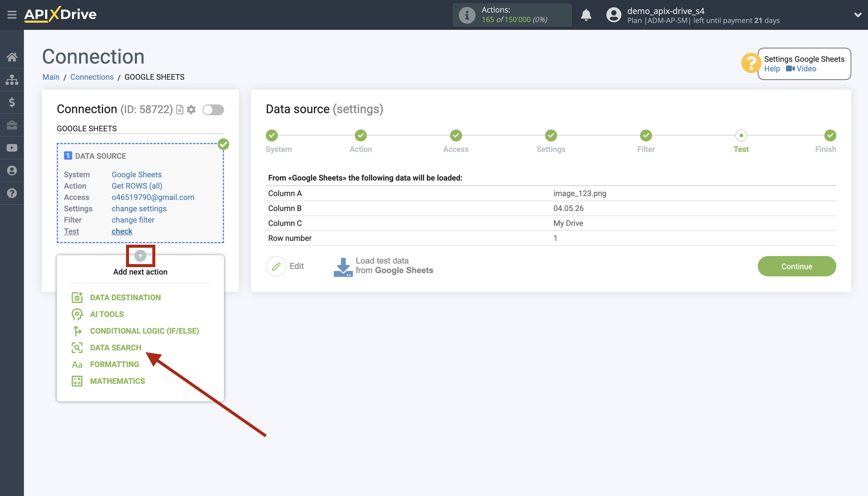Click the 04.05.26 value in Column B
Image resolution: width=868 pixels, height=496 pixels.
[568, 209]
